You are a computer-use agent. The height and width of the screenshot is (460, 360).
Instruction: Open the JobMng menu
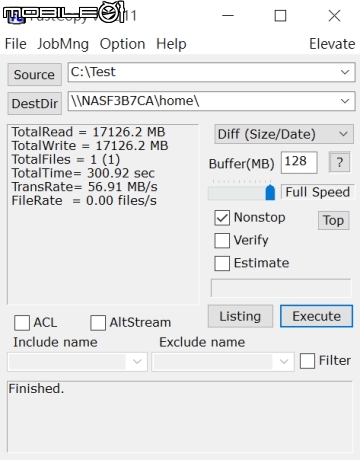63,44
